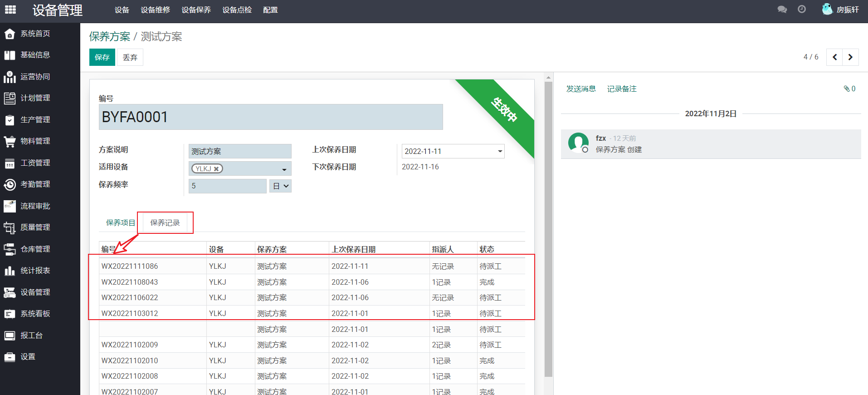Open 系统首页 home in sidebar
Screen dimensions: 868x395
pos(35,34)
